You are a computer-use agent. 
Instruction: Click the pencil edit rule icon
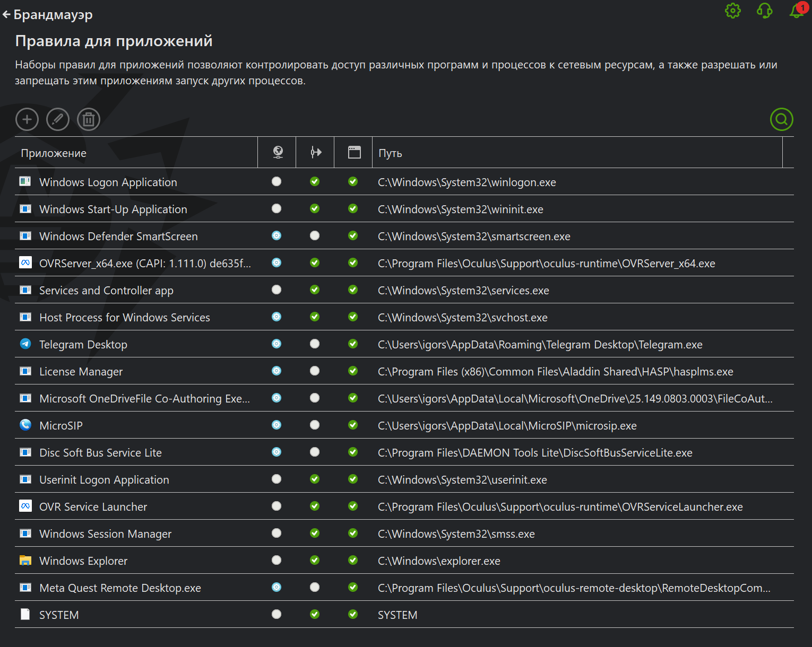58,119
